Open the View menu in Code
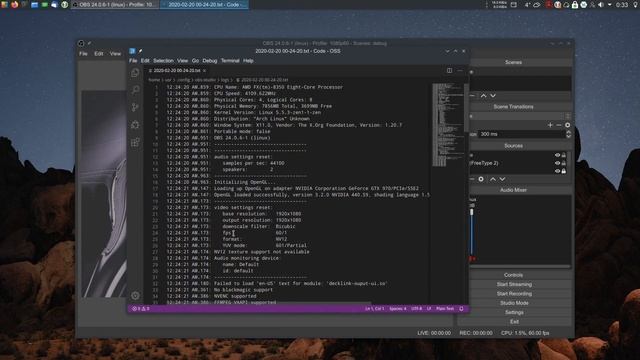This screenshot has width=640, height=360. 182,61
